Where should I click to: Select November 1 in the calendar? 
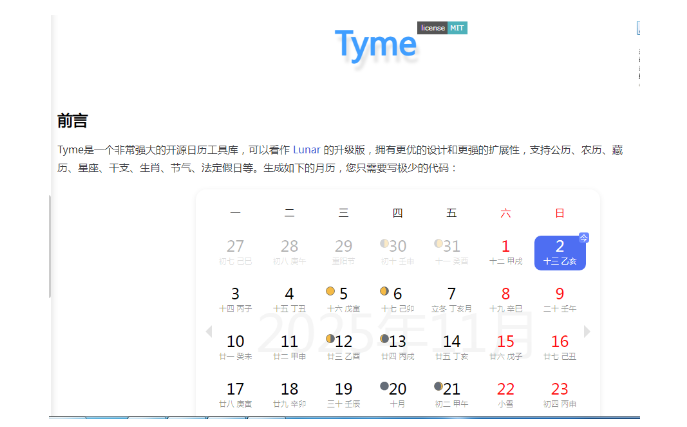[506, 253]
